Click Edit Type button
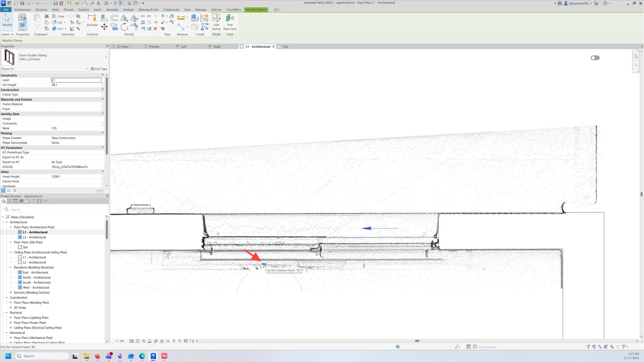The width and height of the screenshot is (644, 362). tap(99, 69)
